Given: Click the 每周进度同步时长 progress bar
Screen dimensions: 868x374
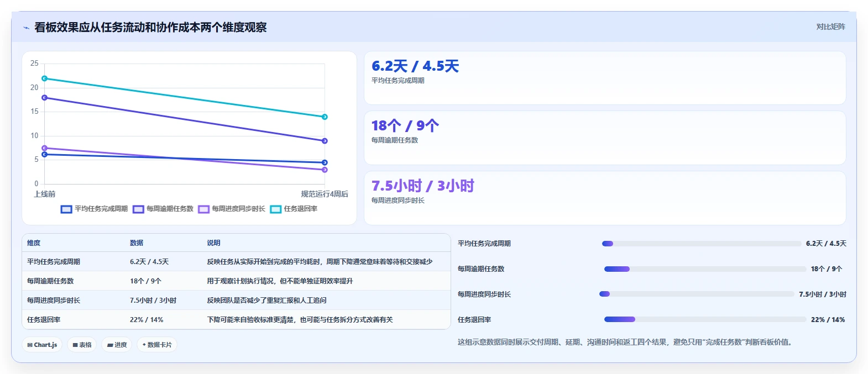Looking at the screenshot, I should (x=697, y=294).
